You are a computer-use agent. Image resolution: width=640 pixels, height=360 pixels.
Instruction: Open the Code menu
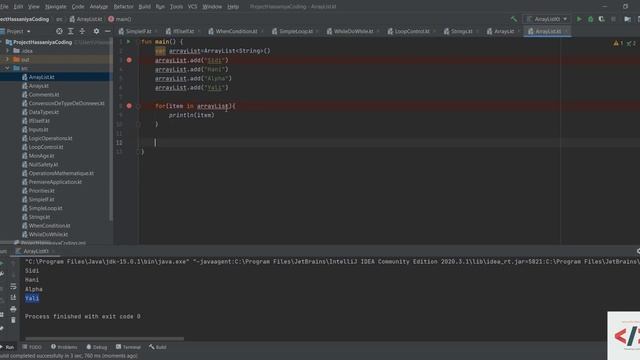(78, 7)
